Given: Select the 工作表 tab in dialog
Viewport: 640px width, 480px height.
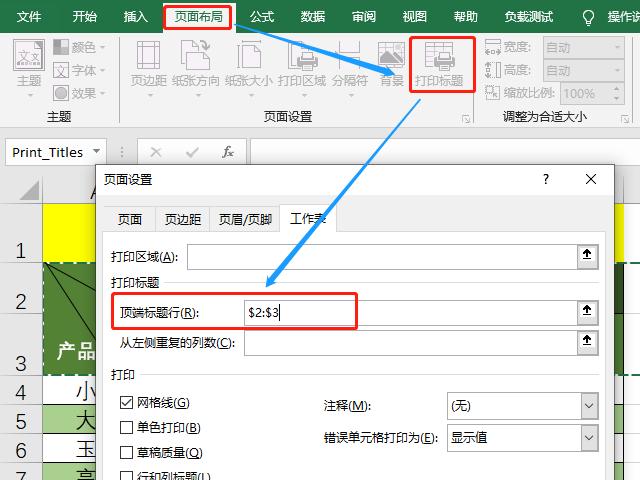Looking at the screenshot, I should (x=308, y=219).
